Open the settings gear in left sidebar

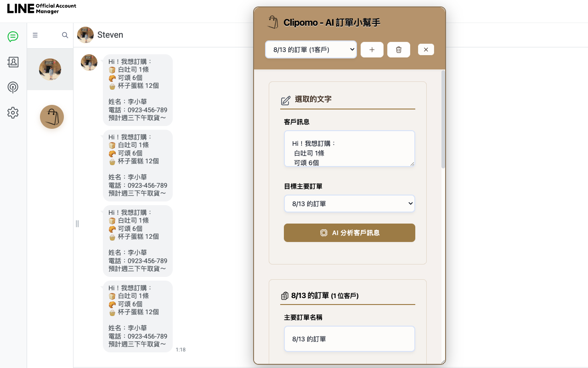tap(13, 113)
